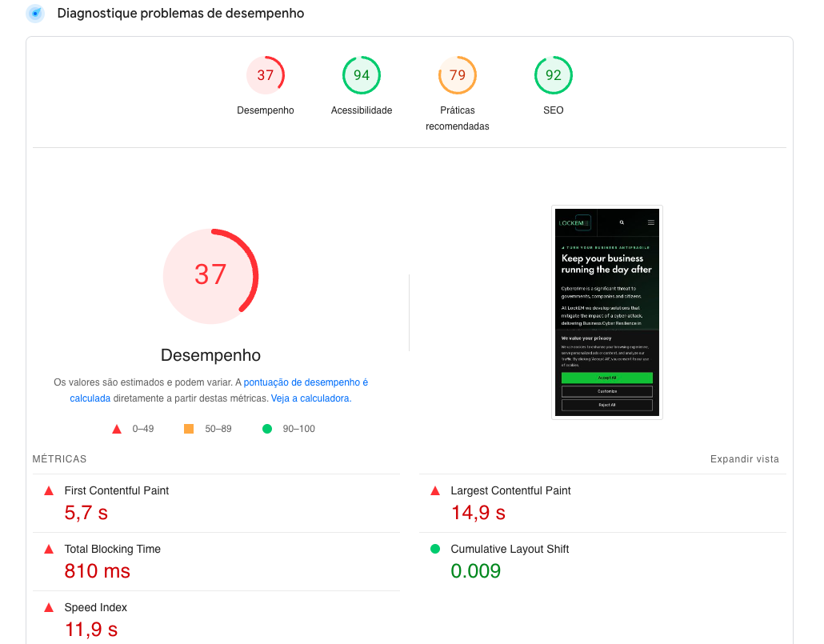The width and height of the screenshot is (824, 644).
Task: Click the Acessibilidade label under its gauge
Action: 362,110
